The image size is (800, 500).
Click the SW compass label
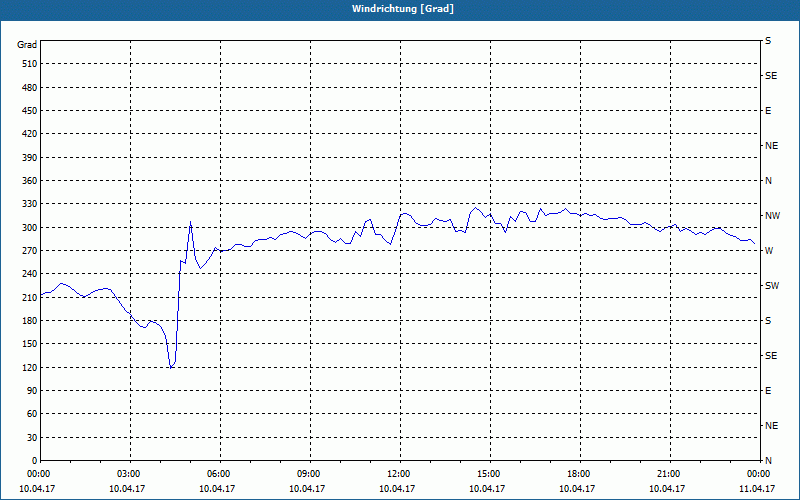772,286
